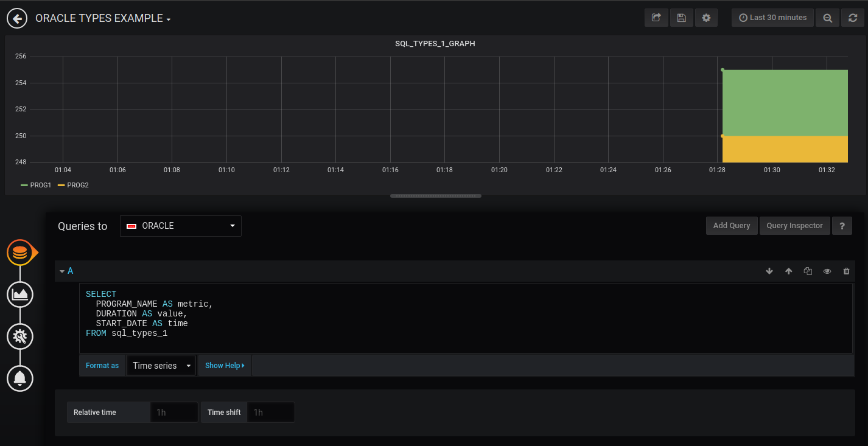Click the "START_DATE" column in the query
The width and height of the screenshot is (868, 446).
pos(122,323)
